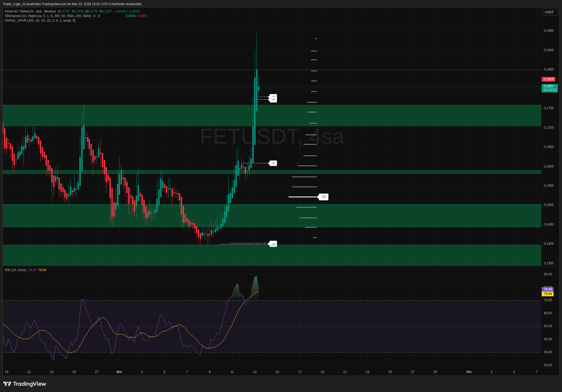This screenshot has height=392, width=562.
Task: Click 0,1850 on the price scale
Action: pos(549,69)
